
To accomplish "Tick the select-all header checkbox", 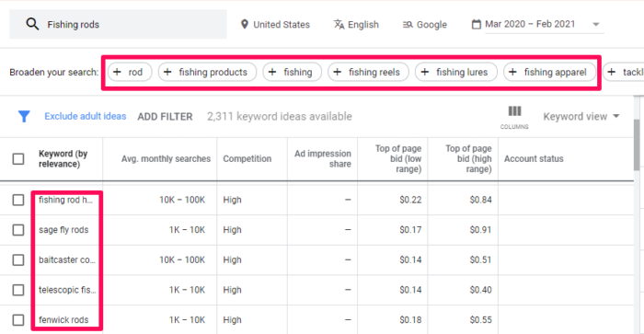I will [18, 158].
